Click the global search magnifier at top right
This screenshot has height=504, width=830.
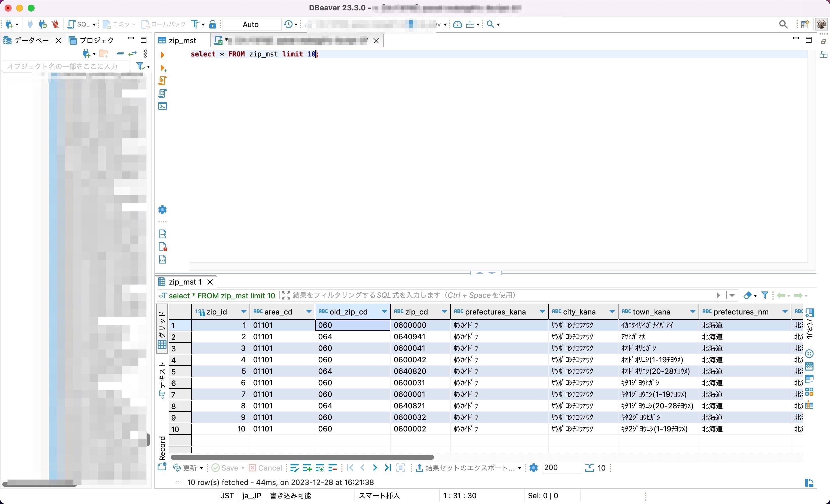tap(784, 24)
